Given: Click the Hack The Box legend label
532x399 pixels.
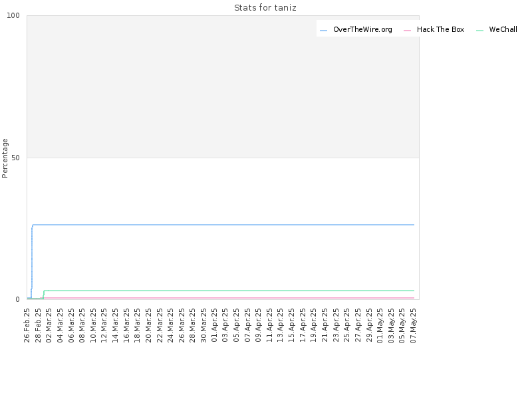Looking at the screenshot, I should click(440, 29).
